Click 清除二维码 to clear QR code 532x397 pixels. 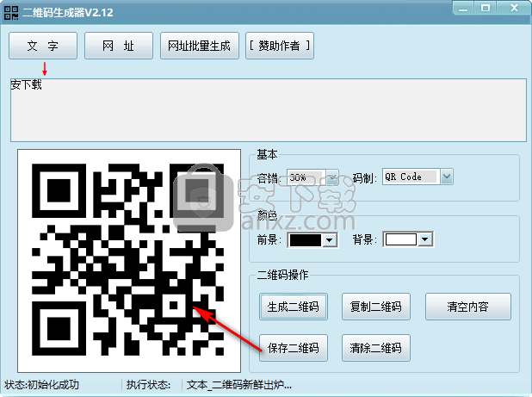[376, 348]
